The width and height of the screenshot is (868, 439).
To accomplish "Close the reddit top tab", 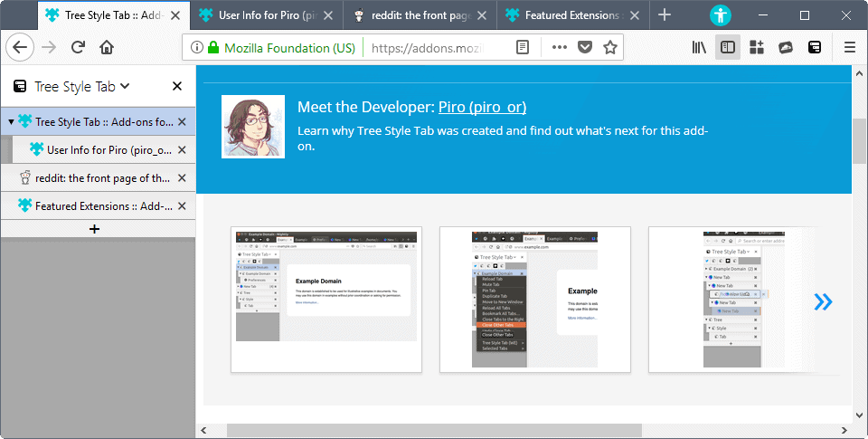I will coord(482,15).
